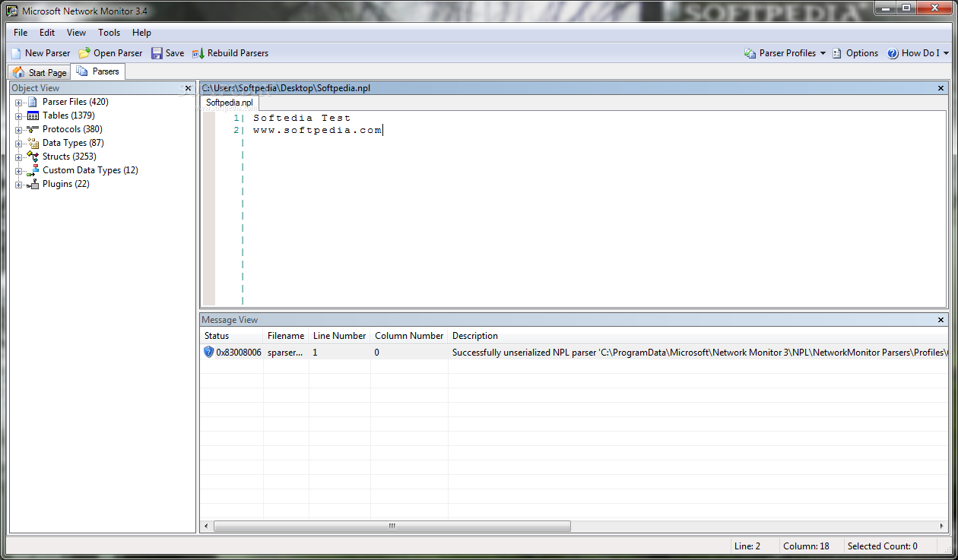
Task: Click the 'Selected Count: 0' status entry
Action: point(883,546)
